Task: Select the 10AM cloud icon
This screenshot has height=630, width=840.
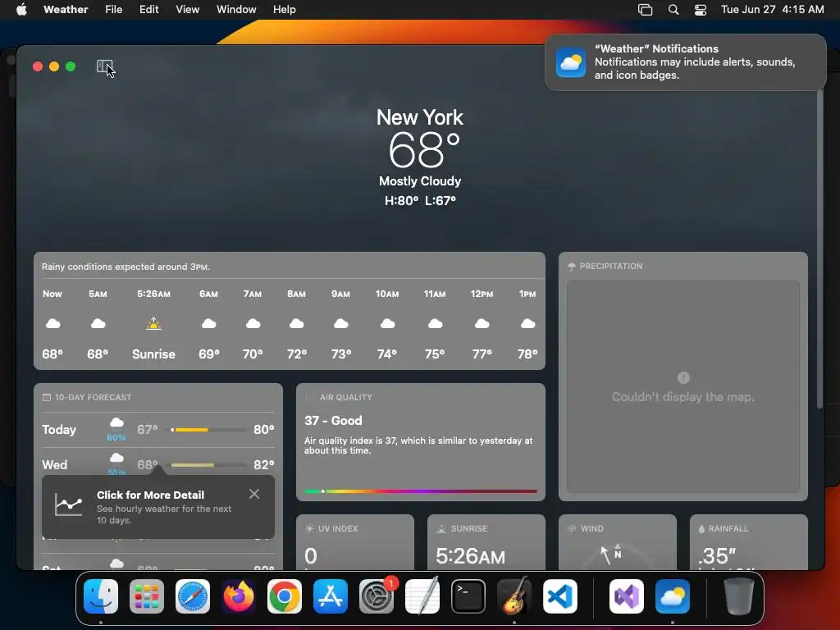Action: 387,323
